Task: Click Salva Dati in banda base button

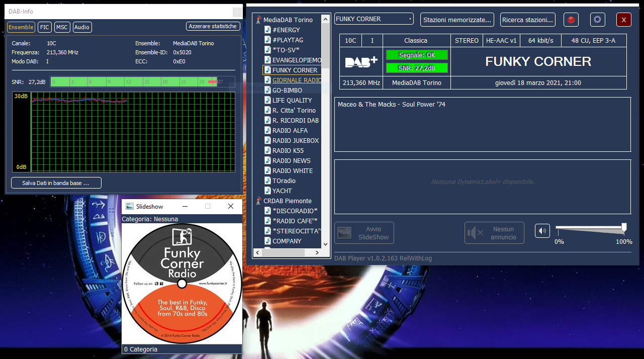Action: [x=56, y=183]
